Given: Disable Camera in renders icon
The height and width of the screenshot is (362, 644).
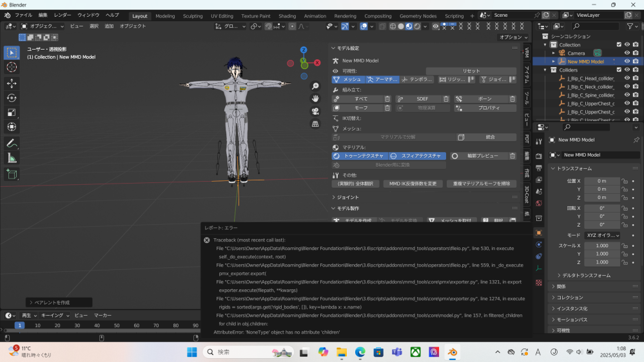Looking at the screenshot, I should pos(636,53).
